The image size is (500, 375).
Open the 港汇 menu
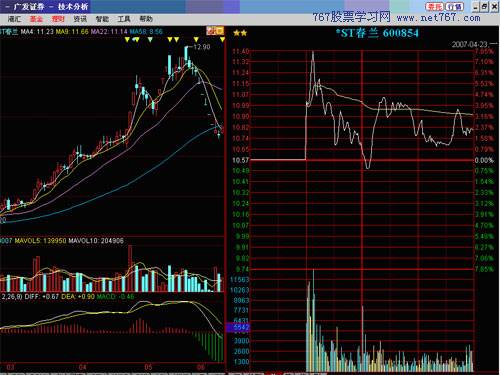tap(15, 19)
